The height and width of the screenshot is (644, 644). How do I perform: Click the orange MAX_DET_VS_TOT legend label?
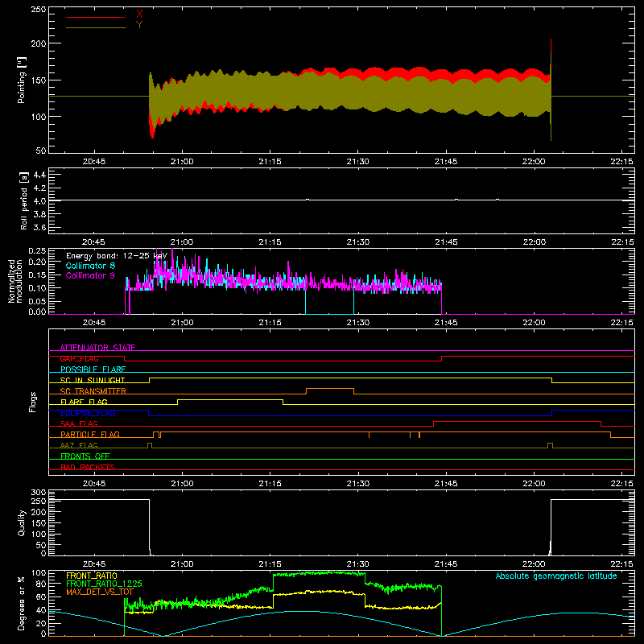(x=100, y=592)
